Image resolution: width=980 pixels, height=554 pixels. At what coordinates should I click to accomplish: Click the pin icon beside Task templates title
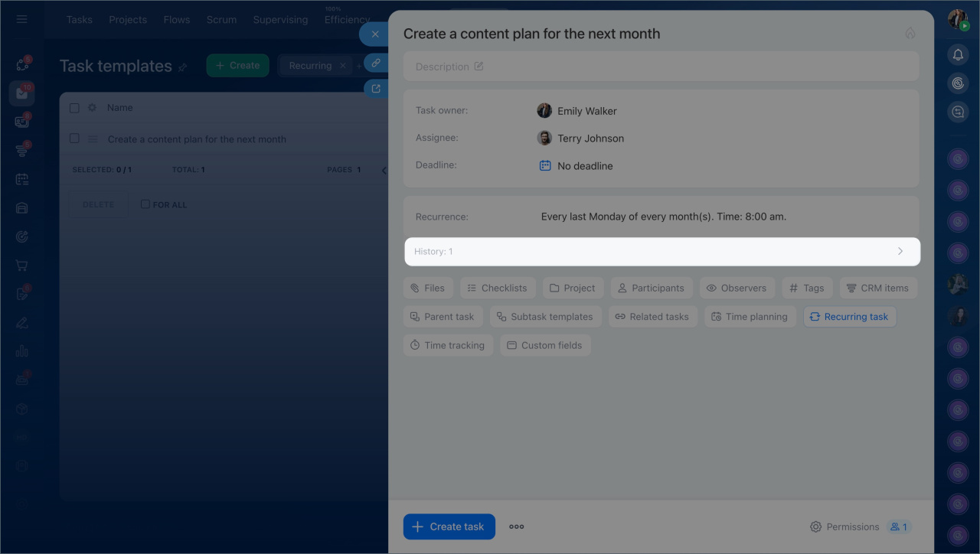(182, 67)
